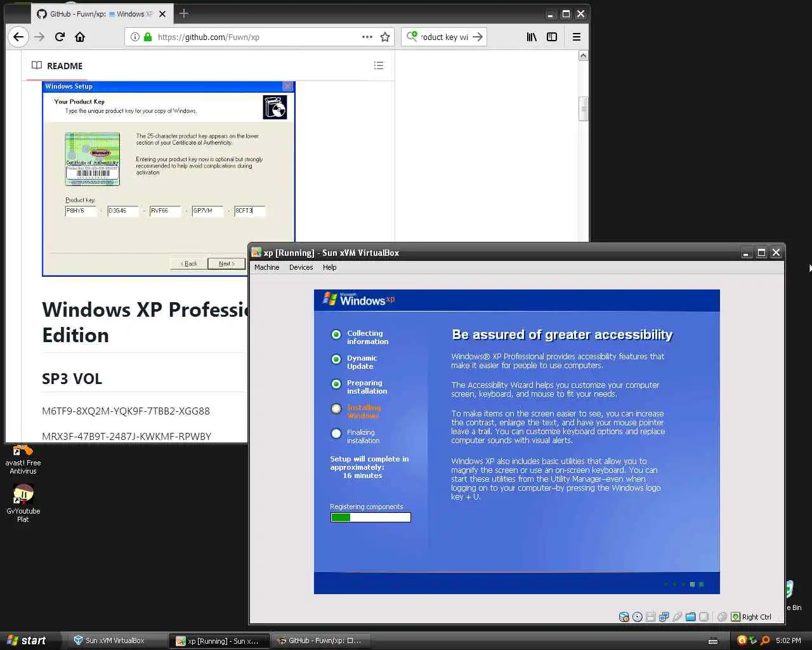This screenshot has width=812, height=650.
Task: Open a new Firefox tab
Action: (184, 13)
